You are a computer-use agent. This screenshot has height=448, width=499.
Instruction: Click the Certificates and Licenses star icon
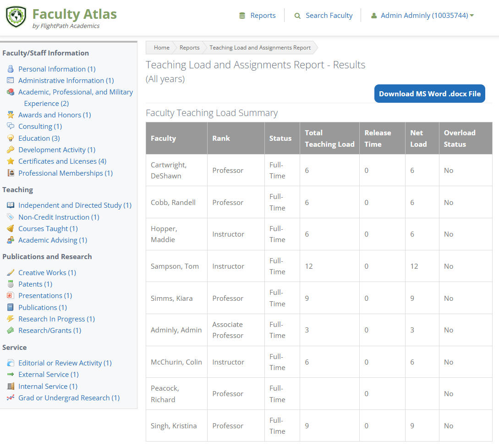click(x=11, y=161)
